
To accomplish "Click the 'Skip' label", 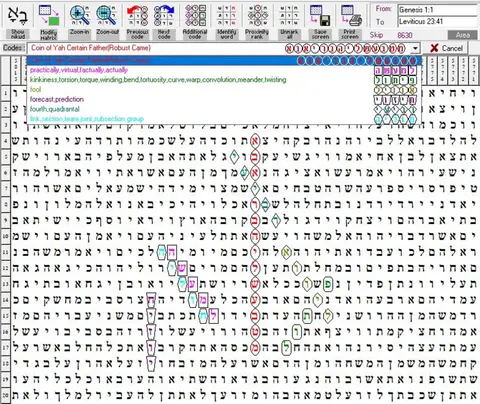I will (x=376, y=35).
